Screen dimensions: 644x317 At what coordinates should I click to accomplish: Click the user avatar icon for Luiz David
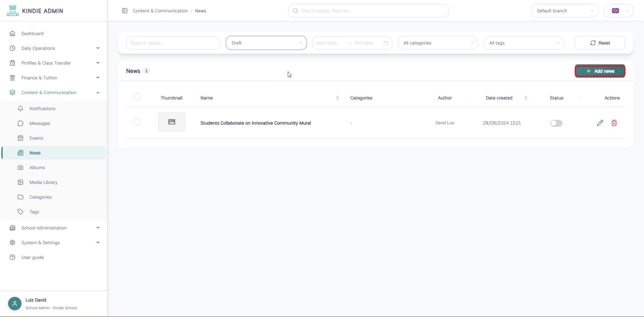(x=15, y=304)
